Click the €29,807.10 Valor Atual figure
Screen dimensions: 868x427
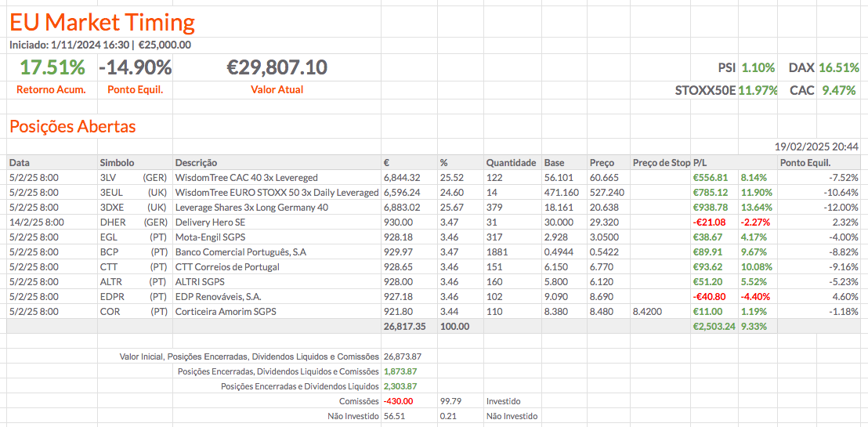coord(277,67)
